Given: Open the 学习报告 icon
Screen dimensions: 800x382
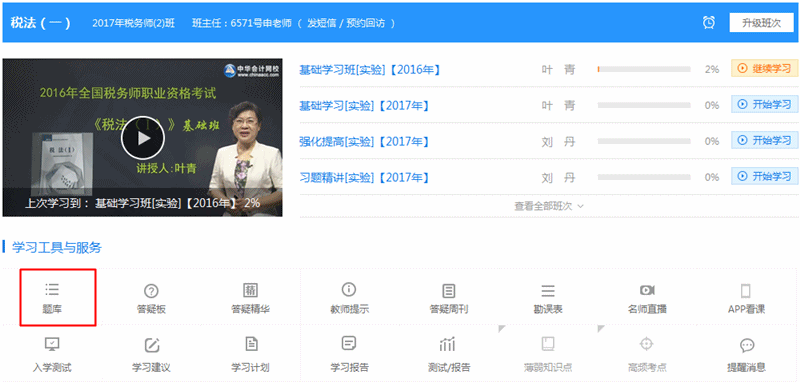Looking at the screenshot, I should (349, 343).
